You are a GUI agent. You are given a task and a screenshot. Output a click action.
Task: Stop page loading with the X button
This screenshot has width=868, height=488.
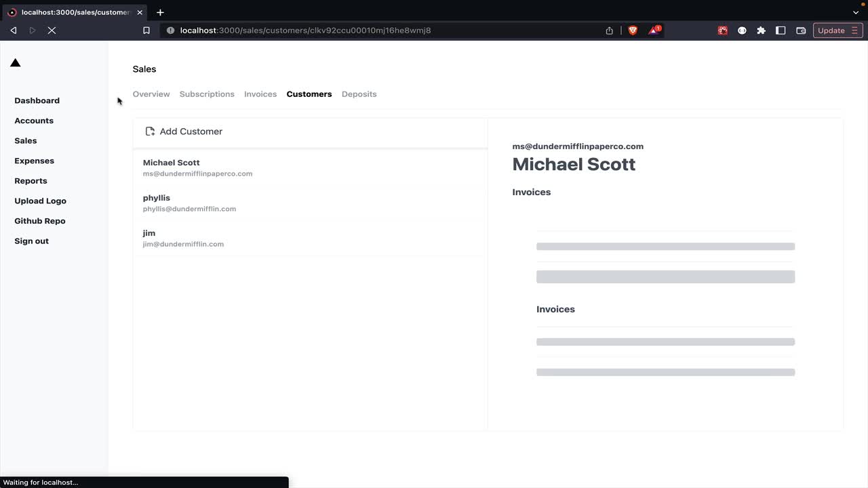tap(52, 30)
